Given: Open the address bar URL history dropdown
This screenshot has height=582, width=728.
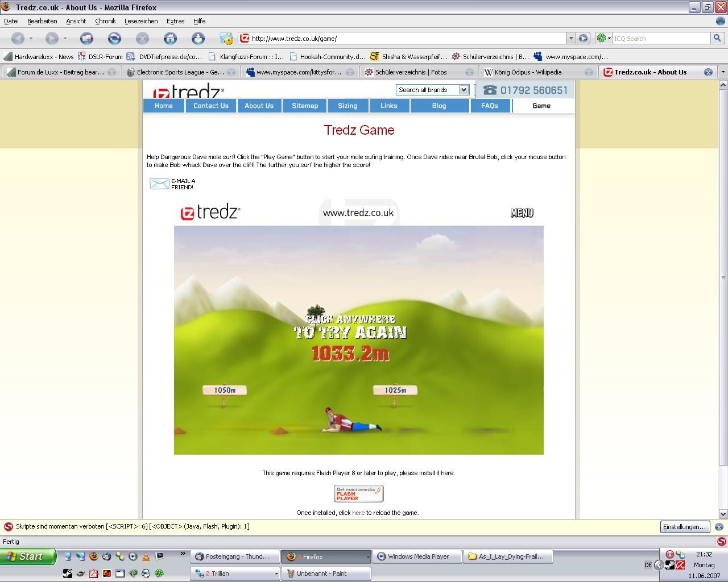Looking at the screenshot, I should point(570,38).
